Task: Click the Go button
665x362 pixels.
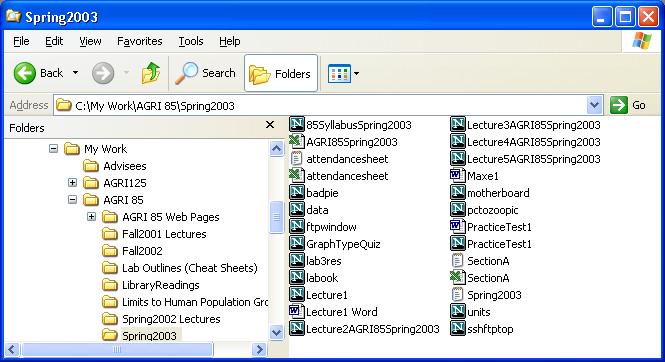Action: click(629, 105)
